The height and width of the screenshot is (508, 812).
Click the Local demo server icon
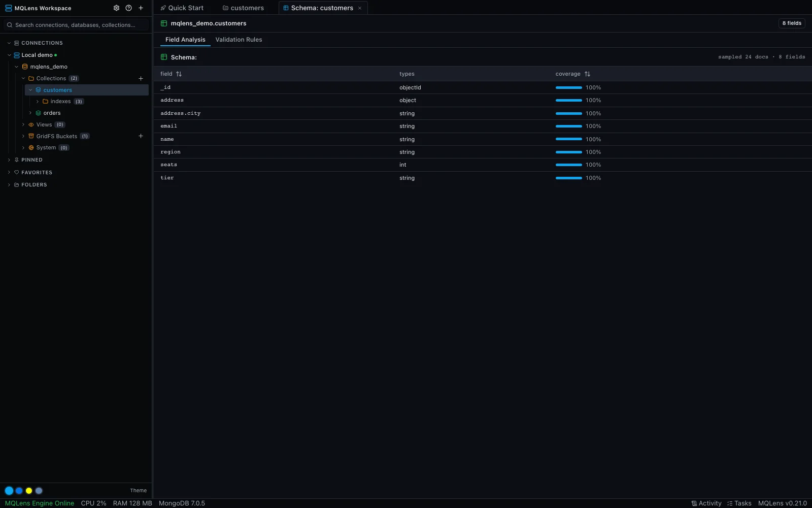17,55
